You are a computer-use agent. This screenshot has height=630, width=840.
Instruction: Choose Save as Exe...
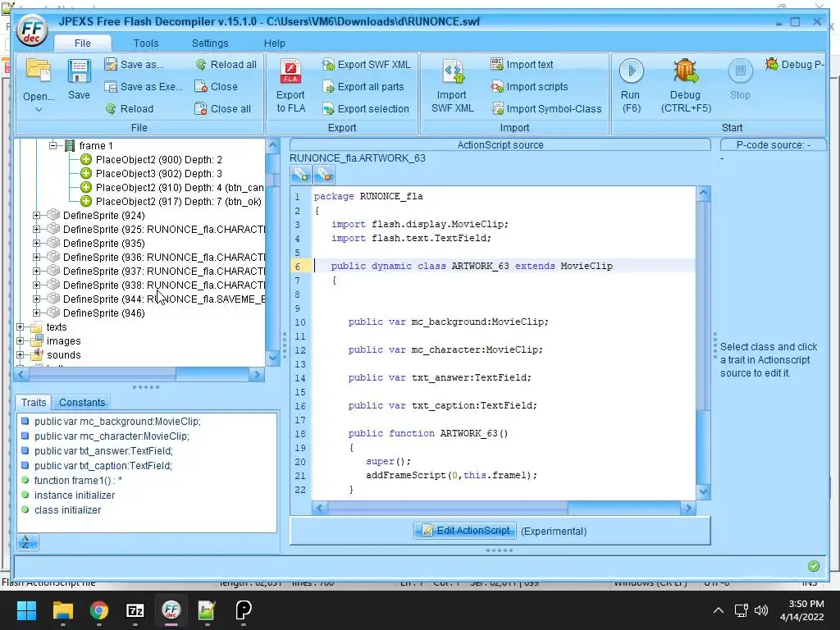coord(143,87)
